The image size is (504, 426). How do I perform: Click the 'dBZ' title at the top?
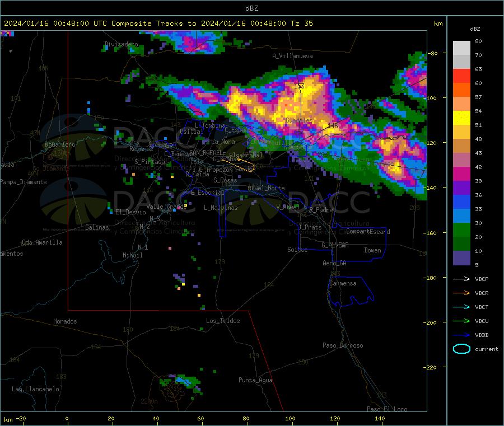click(251, 8)
